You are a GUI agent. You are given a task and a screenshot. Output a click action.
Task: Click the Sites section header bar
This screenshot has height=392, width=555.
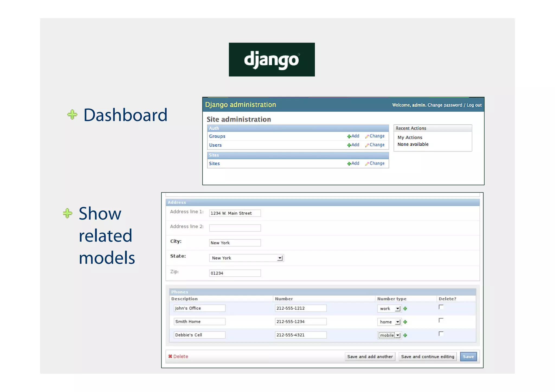pos(298,155)
